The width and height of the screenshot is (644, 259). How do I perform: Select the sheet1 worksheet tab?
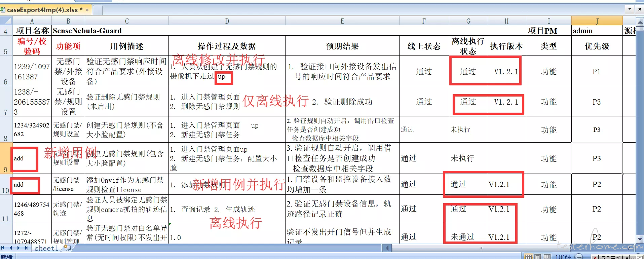pyautogui.click(x=46, y=248)
